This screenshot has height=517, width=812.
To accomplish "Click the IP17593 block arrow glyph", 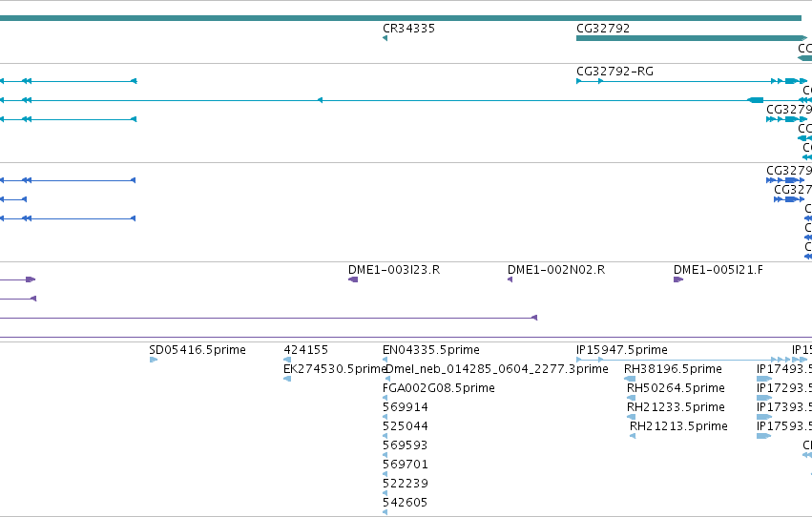I will (764, 436).
